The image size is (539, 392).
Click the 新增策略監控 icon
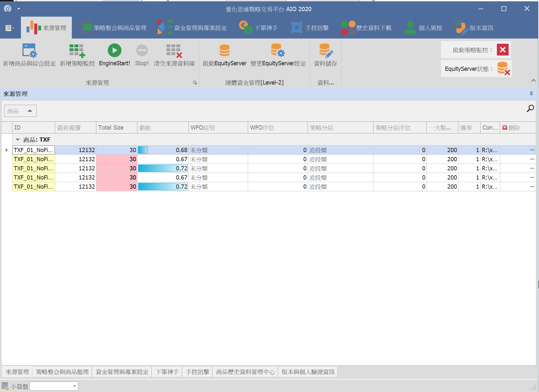pos(77,51)
